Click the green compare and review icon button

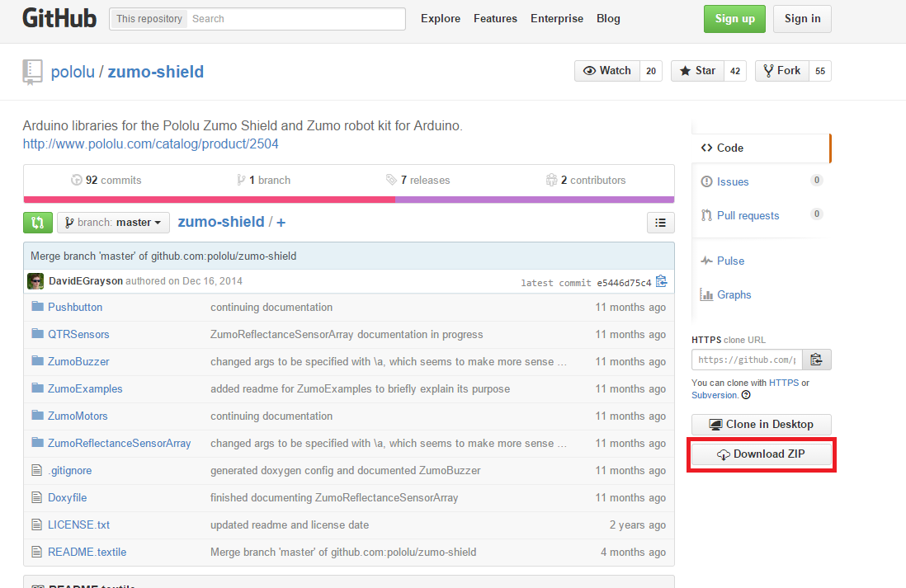38,223
